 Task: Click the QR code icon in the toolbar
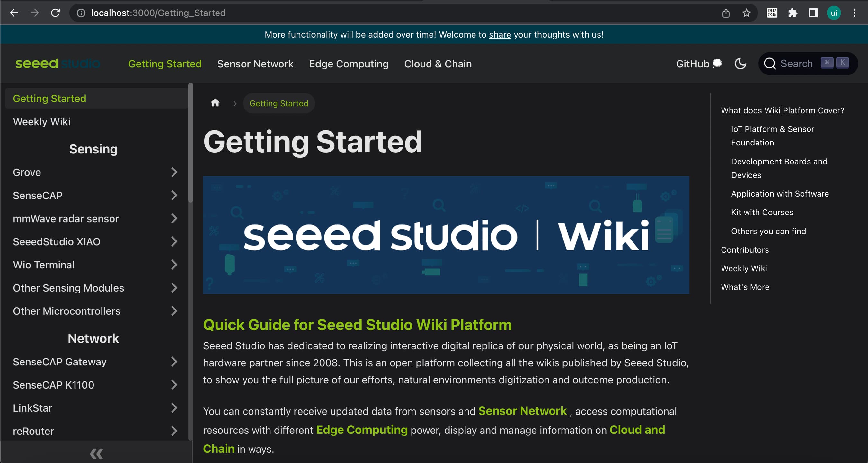[772, 13]
